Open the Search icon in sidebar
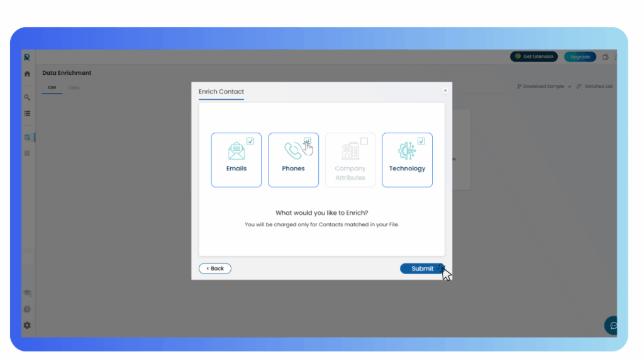644x362 pixels. pos(27,97)
